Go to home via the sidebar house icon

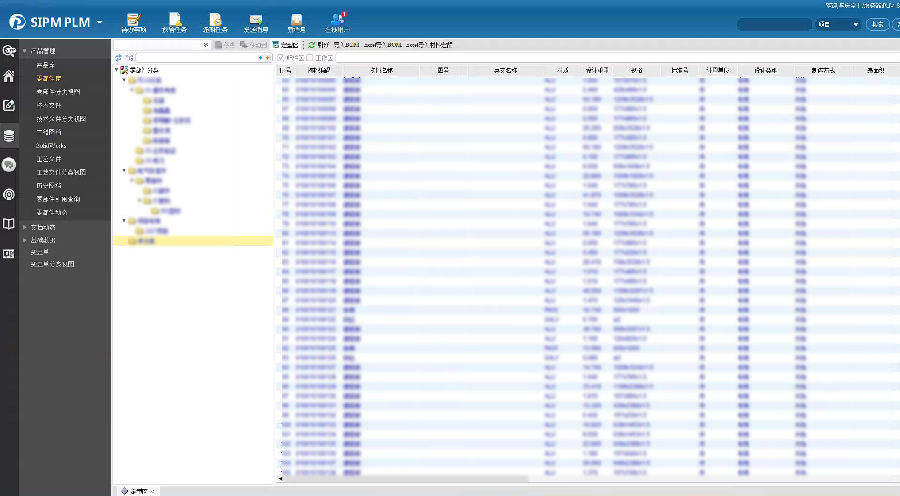[x=9, y=76]
